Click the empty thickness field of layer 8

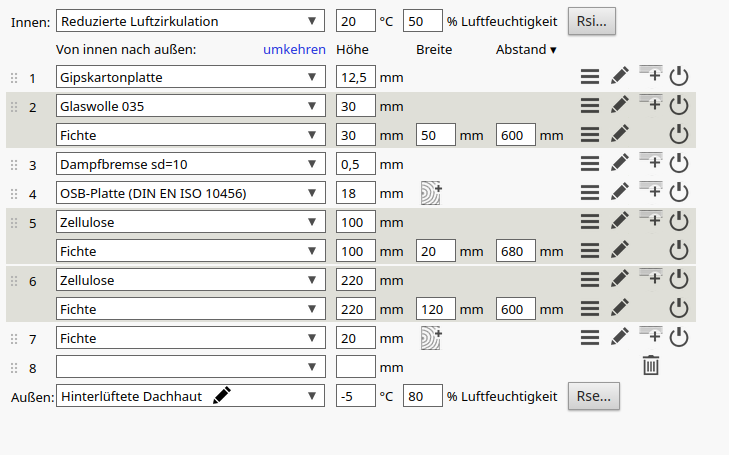356,367
